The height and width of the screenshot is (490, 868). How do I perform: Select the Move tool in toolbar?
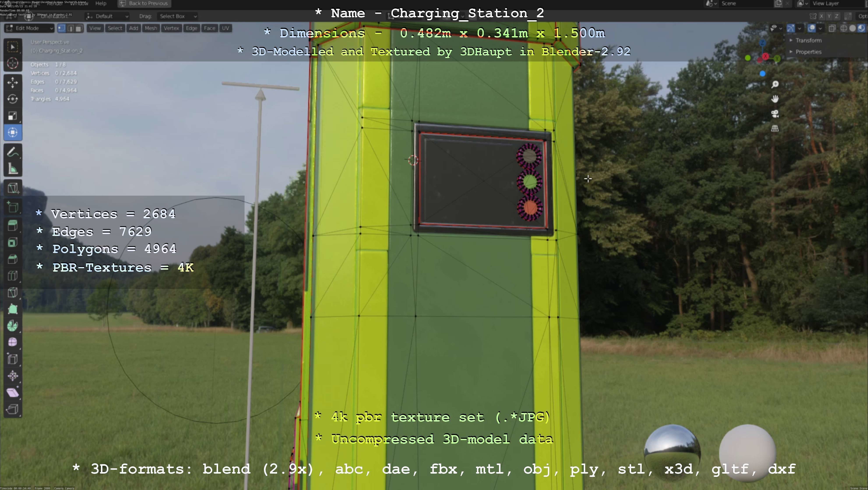(x=13, y=83)
